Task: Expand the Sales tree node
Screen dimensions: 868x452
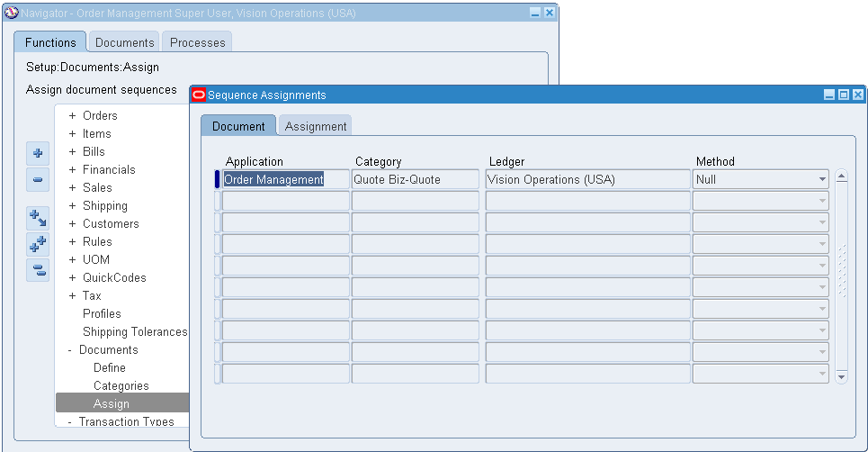Action: (x=72, y=188)
